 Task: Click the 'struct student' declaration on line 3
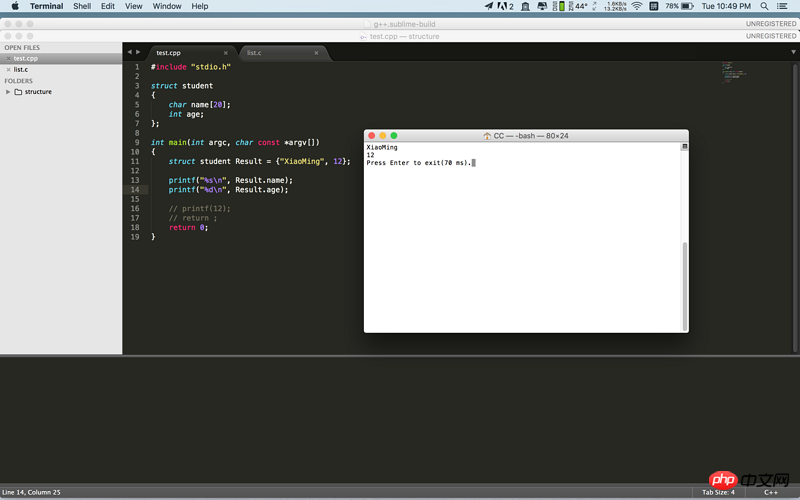coord(182,86)
